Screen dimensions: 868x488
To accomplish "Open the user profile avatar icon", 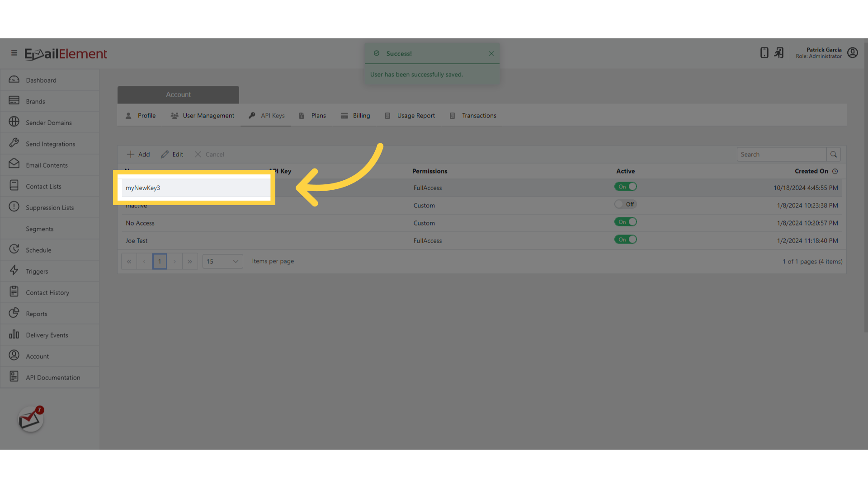I will 853,53.
